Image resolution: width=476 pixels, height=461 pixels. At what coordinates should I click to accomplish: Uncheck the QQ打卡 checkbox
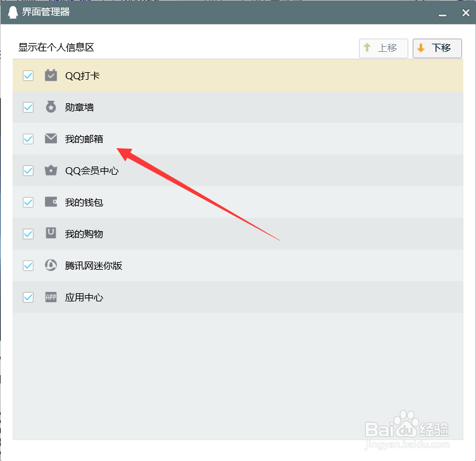click(x=28, y=75)
